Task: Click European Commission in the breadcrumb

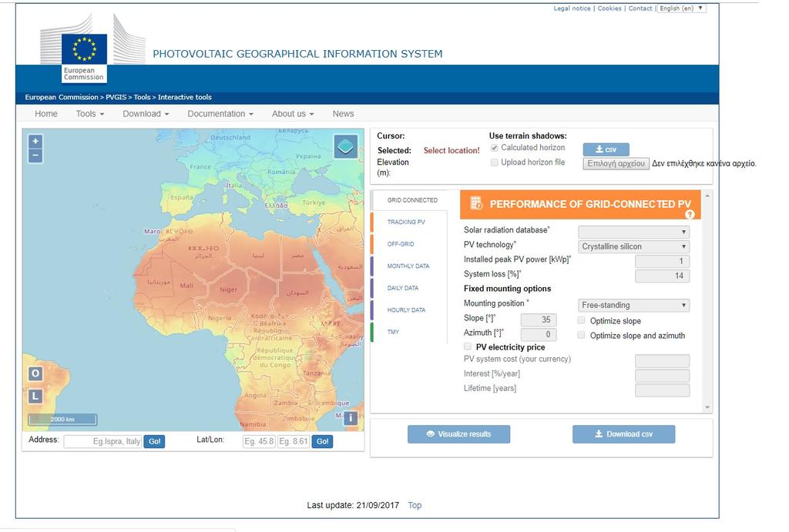Action: point(62,97)
